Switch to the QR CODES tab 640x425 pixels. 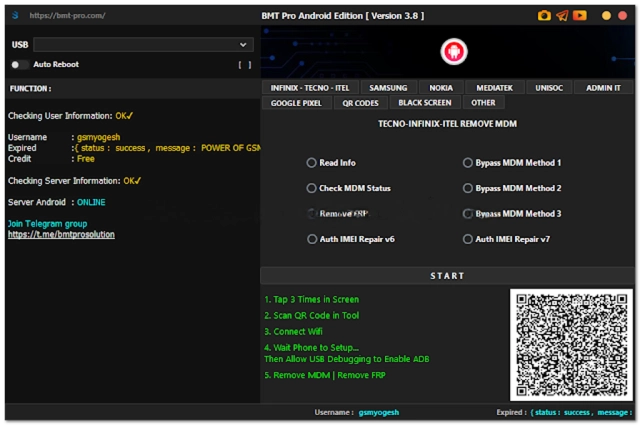(x=360, y=103)
